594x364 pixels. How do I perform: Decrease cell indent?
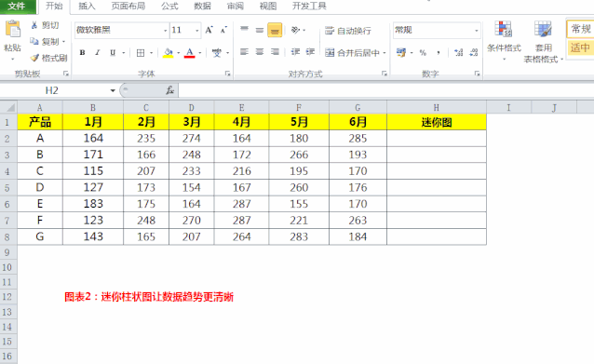pyautogui.click(x=295, y=51)
